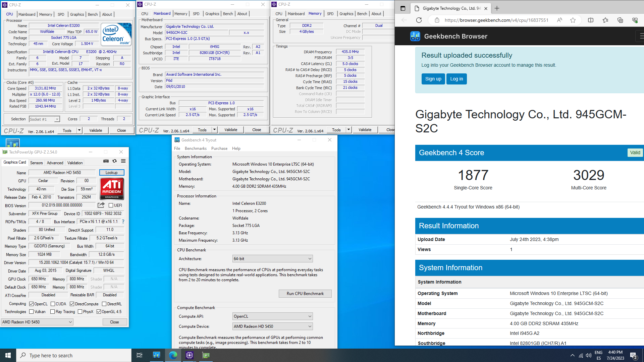644x362 pixels.
Task: Toggle the PhysX checkbox
Action: [80, 312]
